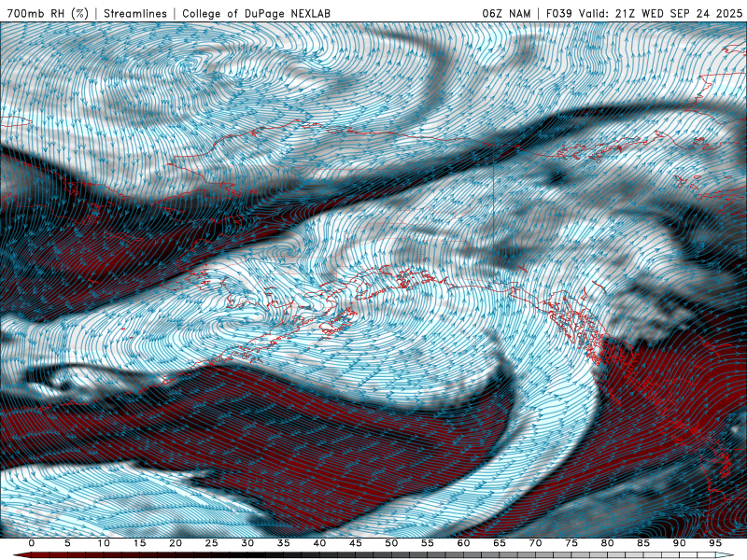
Task: Click the "35" value on the color scale
Action: (x=284, y=543)
